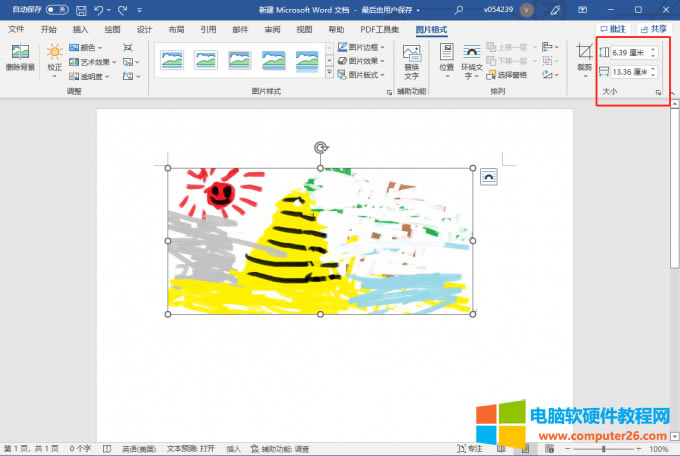The height and width of the screenshot is (456, 680).
Task: Select the fourth picture style thumbnail
Action: (x=273, y=60)
